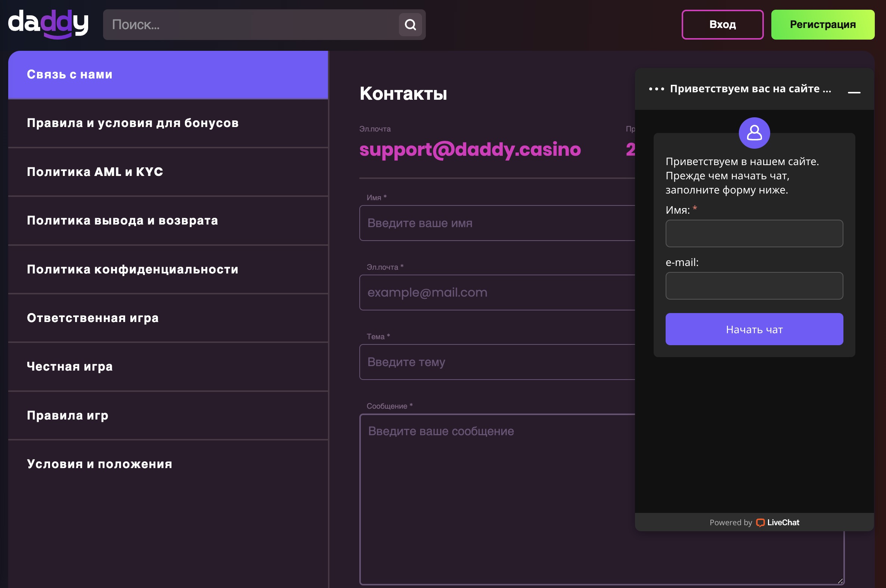Go to Политика вывода и возврата
The height and width of the screenshot is (588, 886).
[168, 220]
